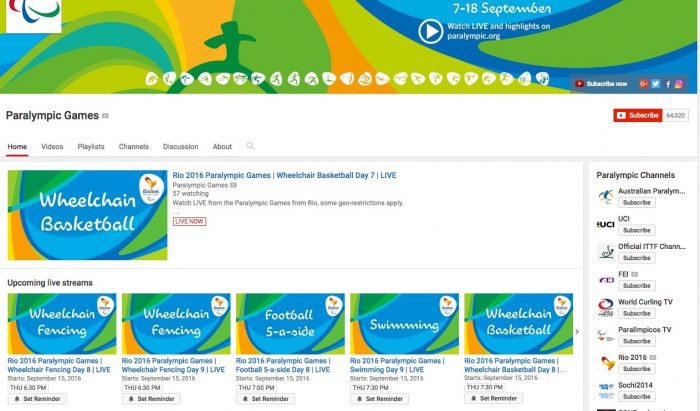Click the Paralympic logo channel avatar
Viewport: 700px width, 411px height.
(33, 15)
